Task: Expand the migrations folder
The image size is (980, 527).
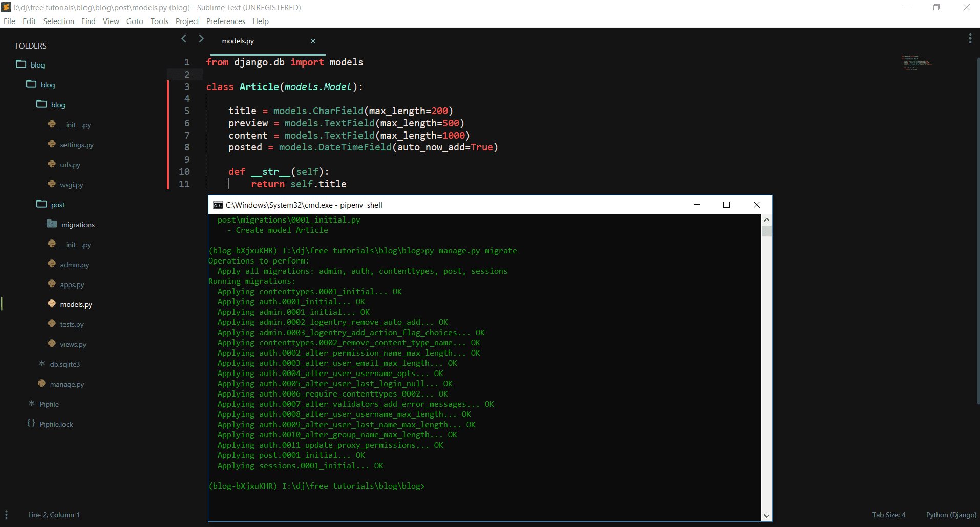Action: [52, 224]
